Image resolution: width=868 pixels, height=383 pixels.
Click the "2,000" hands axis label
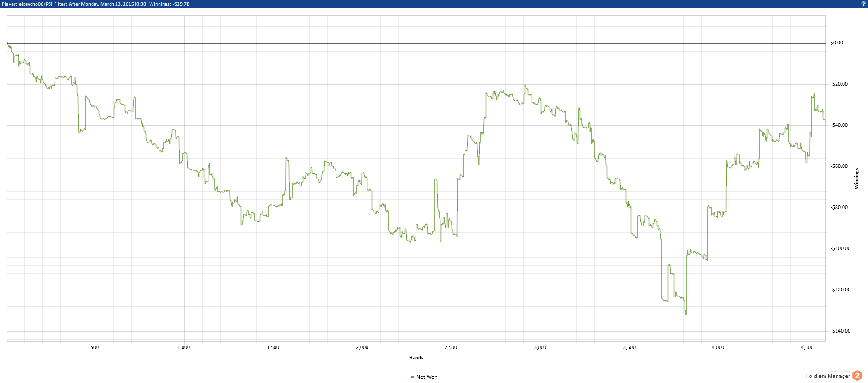coord(362,347)
